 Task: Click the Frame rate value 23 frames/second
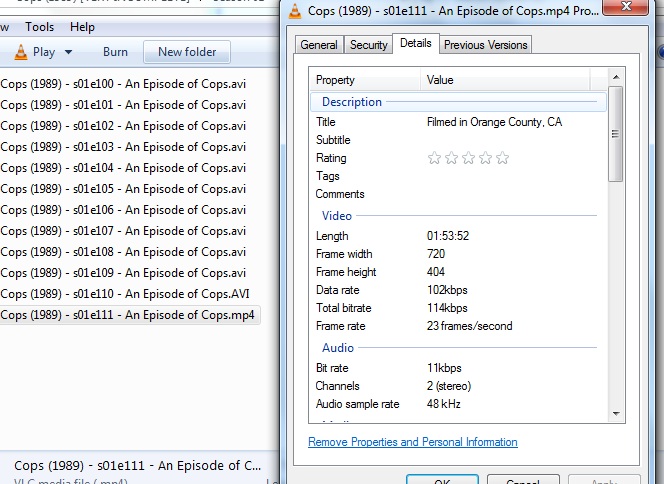tap(469, 326)
